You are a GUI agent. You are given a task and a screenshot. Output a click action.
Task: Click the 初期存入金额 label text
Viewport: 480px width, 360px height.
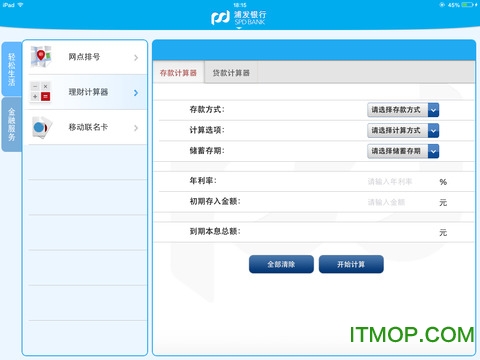click(x=215, y=201)
